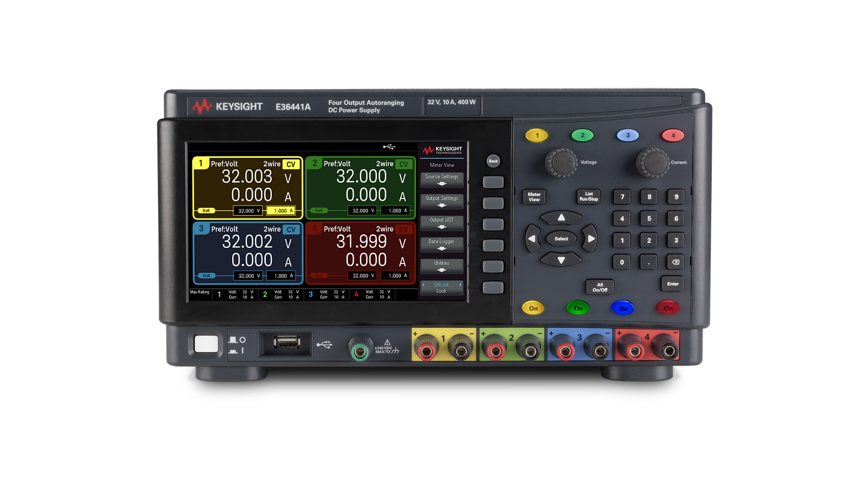868x488 pixels.
Task: Toggle yellow On button for output 1
Action: 533,309
